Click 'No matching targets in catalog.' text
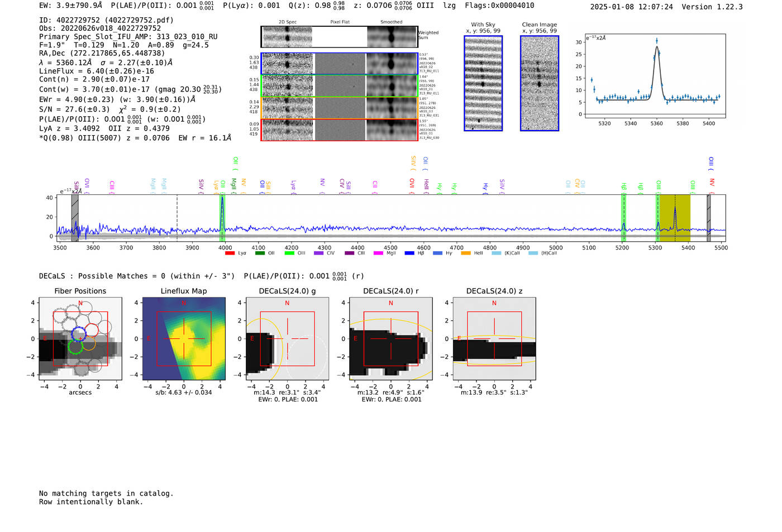 (106, 493)
